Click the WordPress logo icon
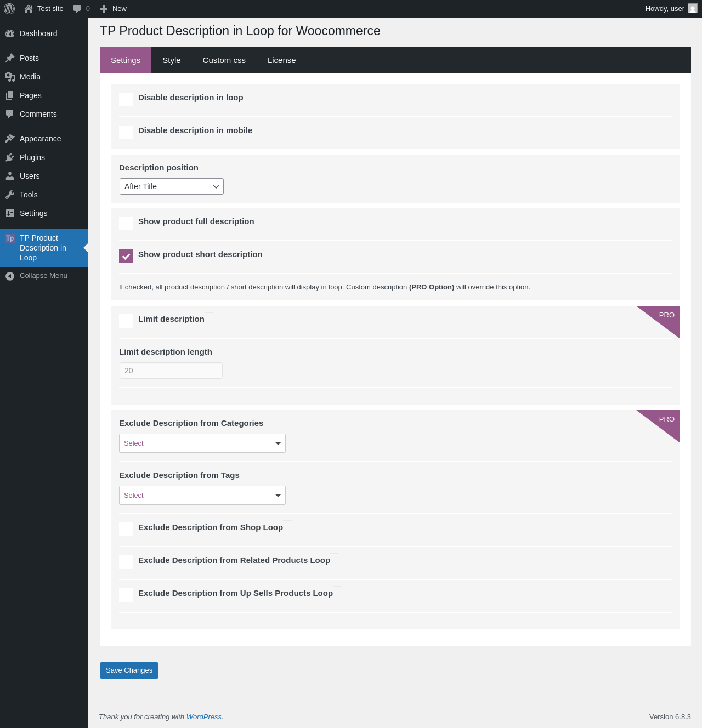This screenshot has width=702, height=728. 9,9
